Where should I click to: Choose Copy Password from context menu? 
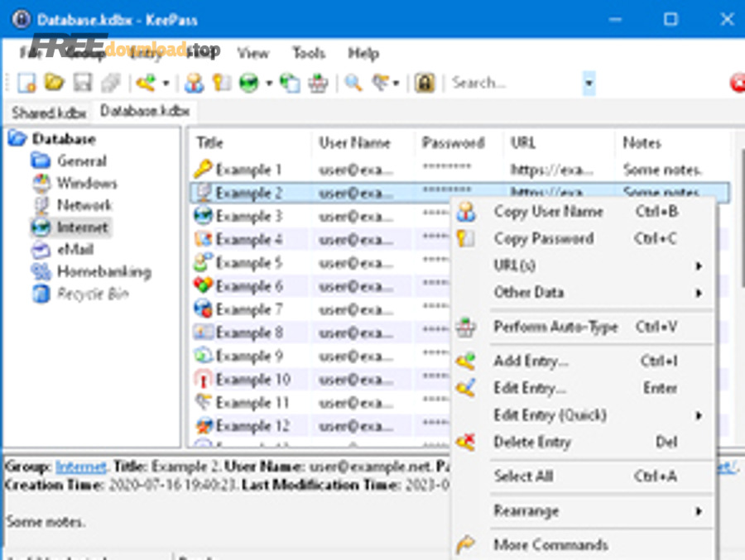(x=543, y=238)
